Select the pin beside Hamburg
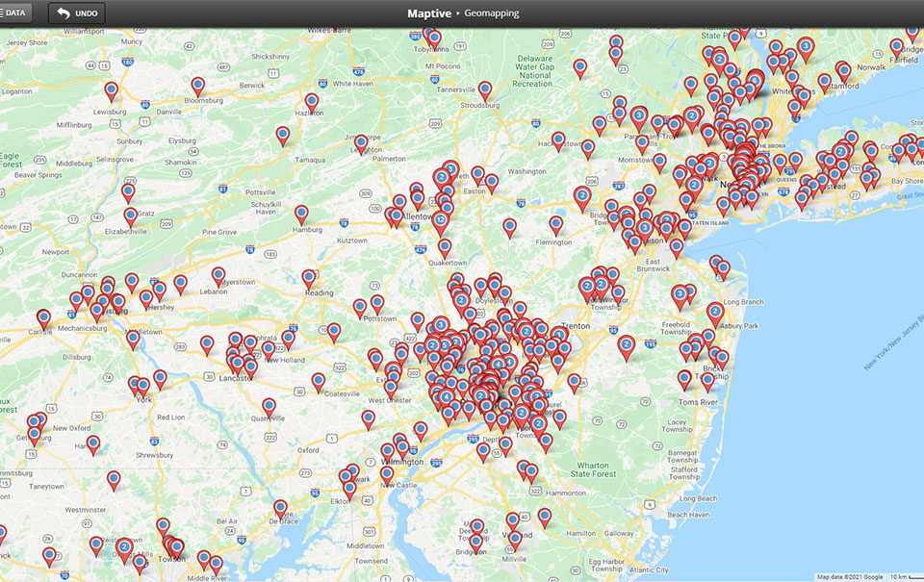Screen dimensions: 924x582 (301, 214)
